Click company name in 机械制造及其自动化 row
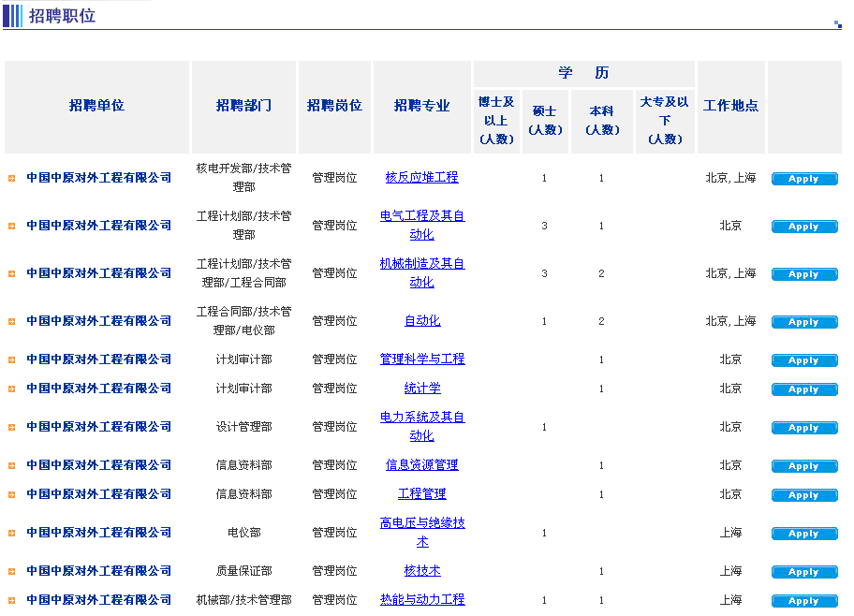Screen dimensions: 854x616 98,273
